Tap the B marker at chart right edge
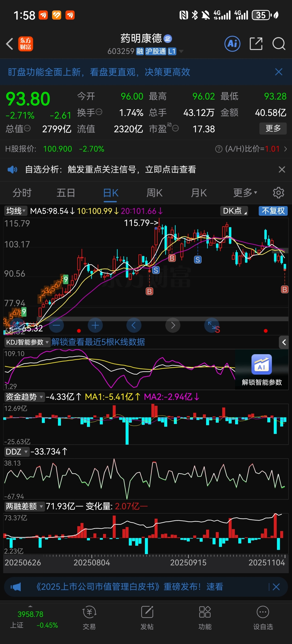The width and height of the screenshot is (292, 644). [284, 289]
